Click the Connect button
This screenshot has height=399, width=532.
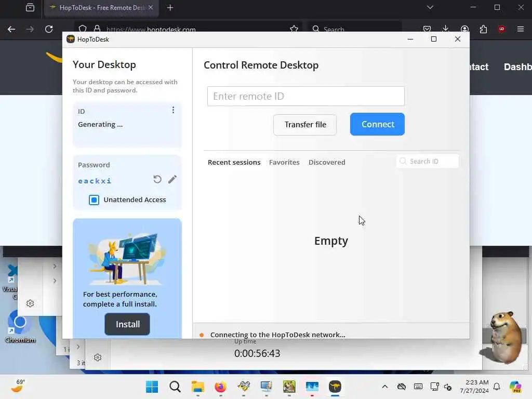click(377, 124)
